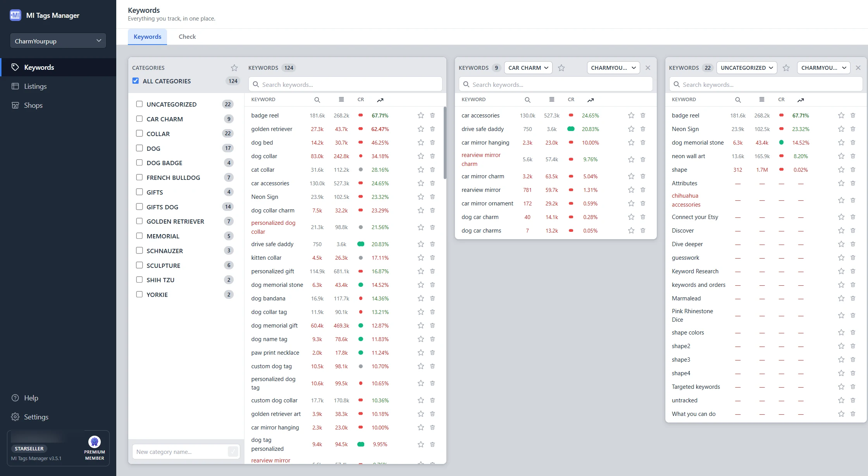Delete untracked keyword in Uncategorized panel
Image resolution: width=868 pixels, height=476 pixels.
coord(853,400)
